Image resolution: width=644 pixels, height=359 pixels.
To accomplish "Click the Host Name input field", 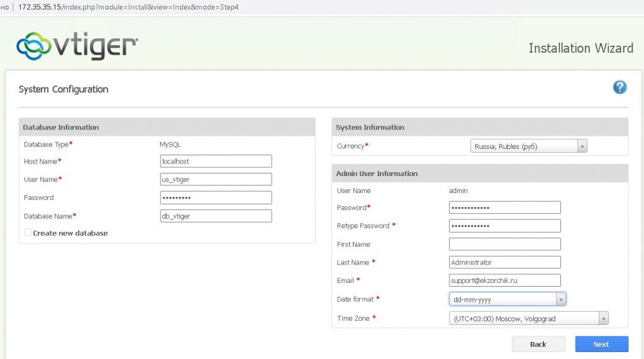I will pos(216,162).
